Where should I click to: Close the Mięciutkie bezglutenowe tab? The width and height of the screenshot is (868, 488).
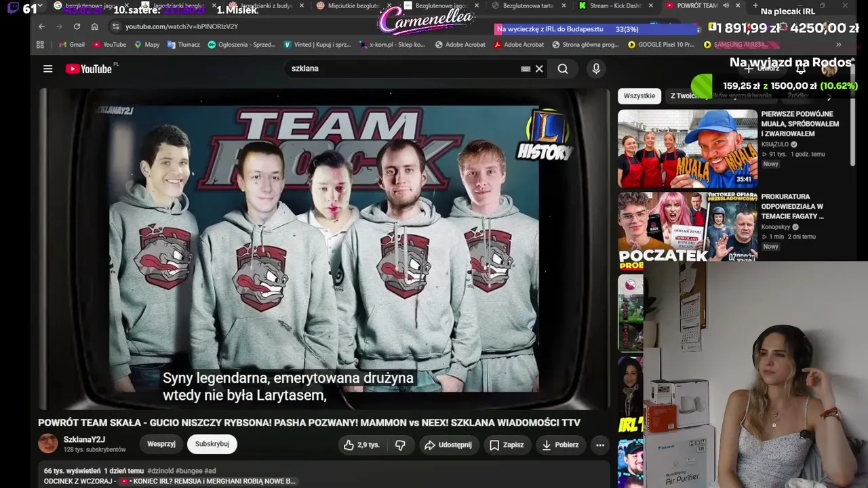pos(389,5)
